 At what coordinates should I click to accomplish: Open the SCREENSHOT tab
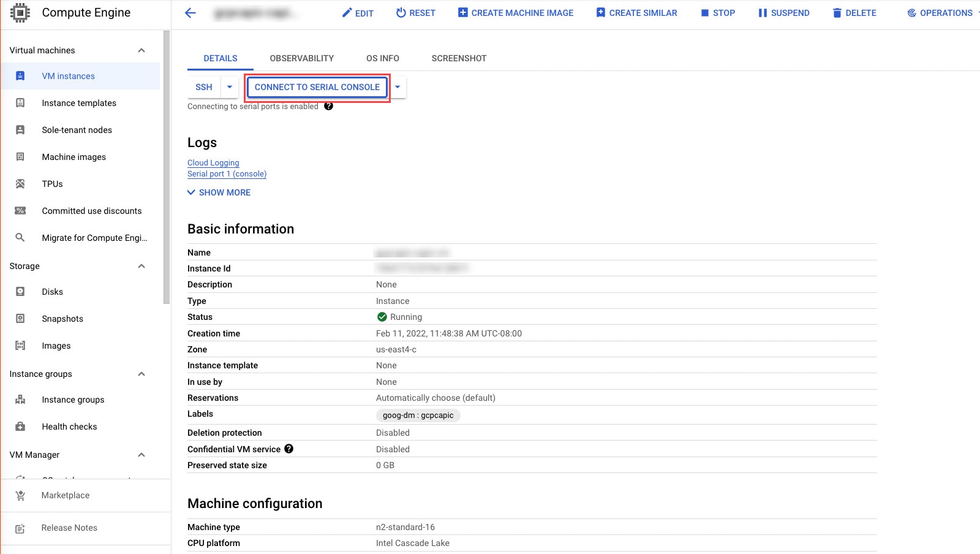(458, 58)
